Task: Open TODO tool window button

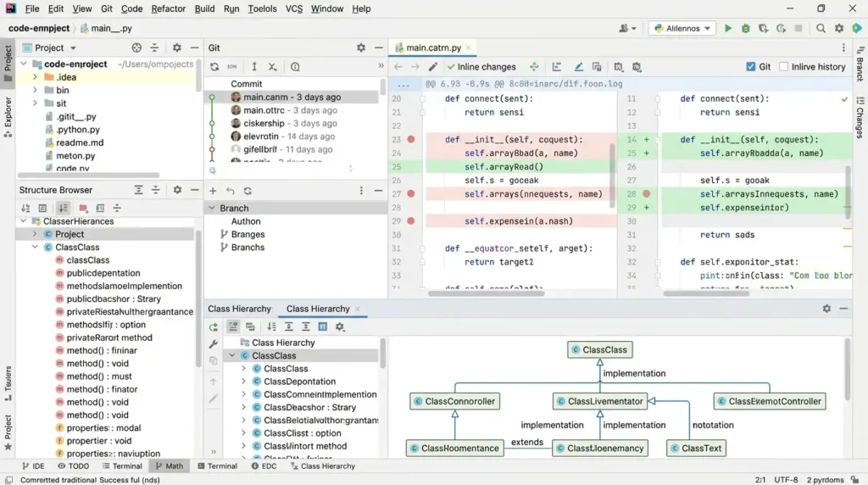Action: 73,466
